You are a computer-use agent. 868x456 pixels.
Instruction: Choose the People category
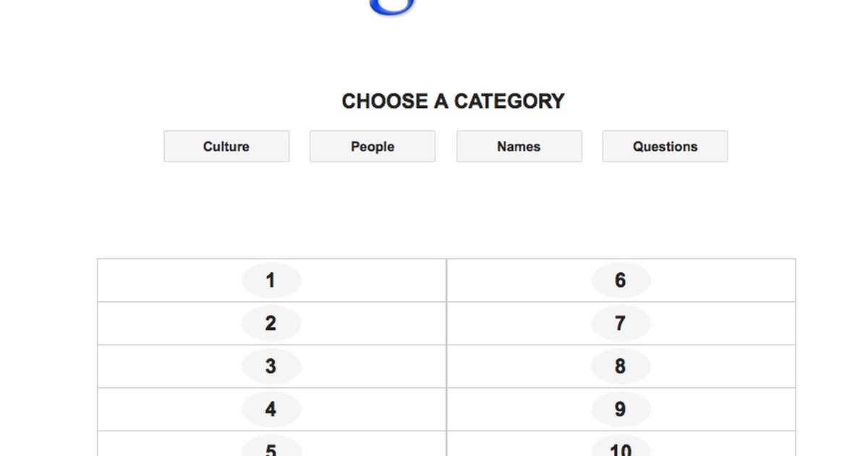tap(373, 146)
